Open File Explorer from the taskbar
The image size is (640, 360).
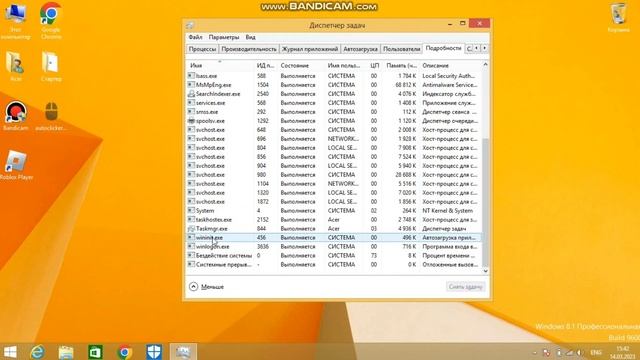point(66,352)
